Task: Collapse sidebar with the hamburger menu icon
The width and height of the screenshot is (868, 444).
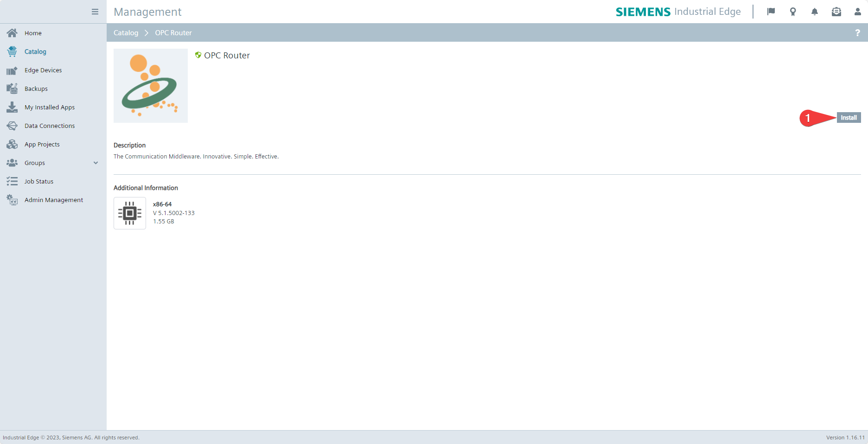Action: point(95,12)
